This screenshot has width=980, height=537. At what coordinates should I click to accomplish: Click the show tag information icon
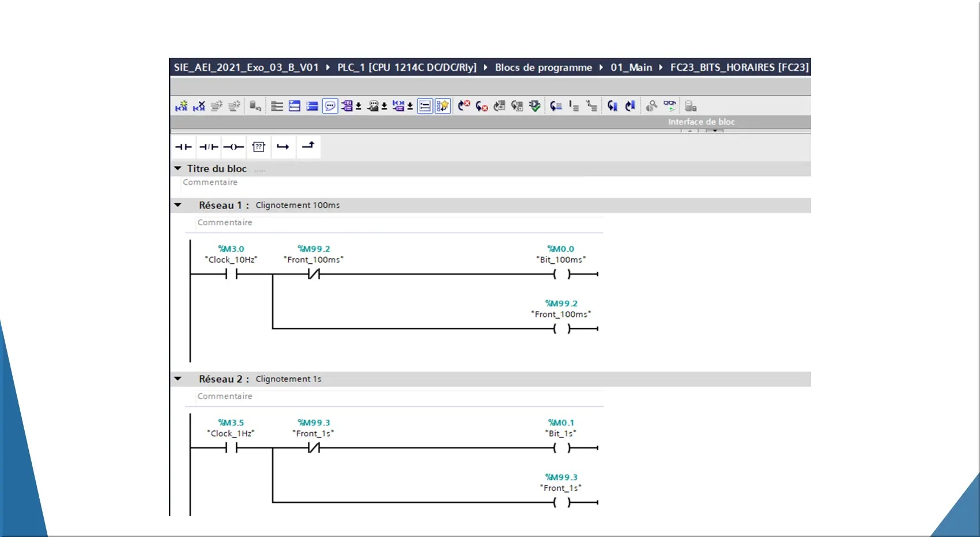(373, 106)
